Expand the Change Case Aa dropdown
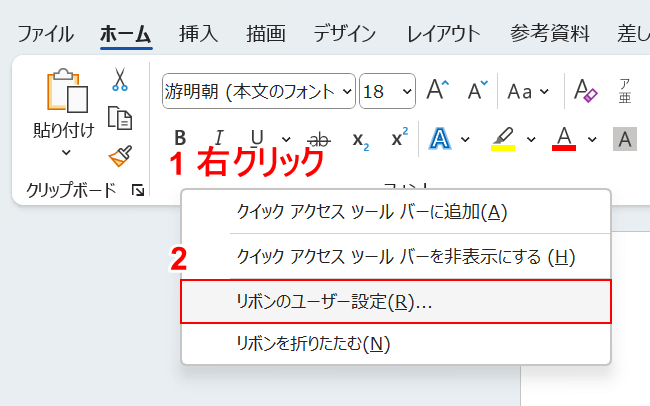This screenshot has height=406, width=650. point(527,91)
